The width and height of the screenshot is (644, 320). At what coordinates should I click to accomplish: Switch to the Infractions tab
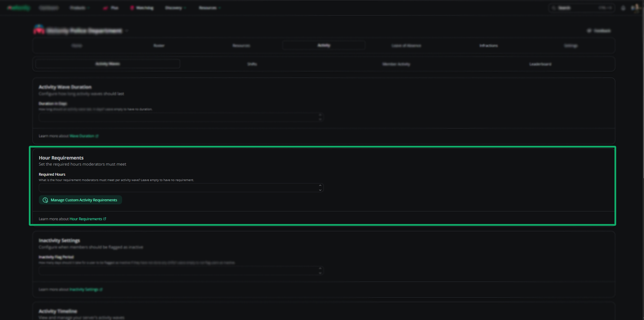click(x=488, y=46)
